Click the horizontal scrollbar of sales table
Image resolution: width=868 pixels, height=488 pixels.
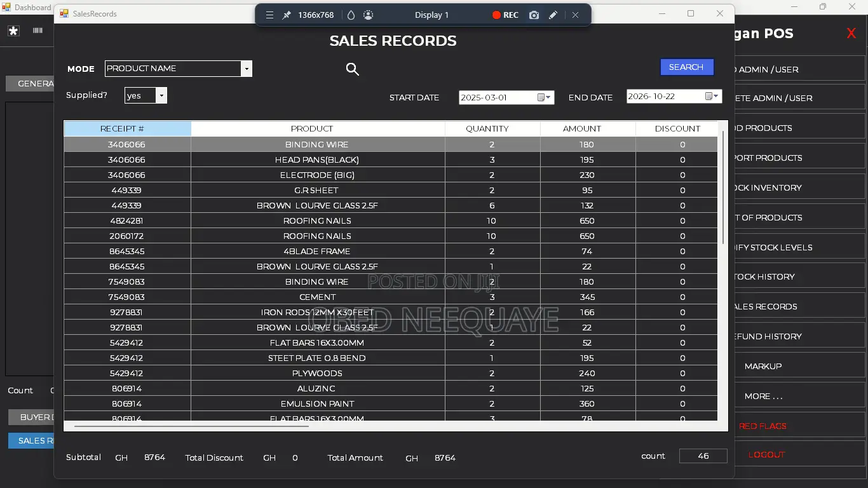[x=191, y=426]
